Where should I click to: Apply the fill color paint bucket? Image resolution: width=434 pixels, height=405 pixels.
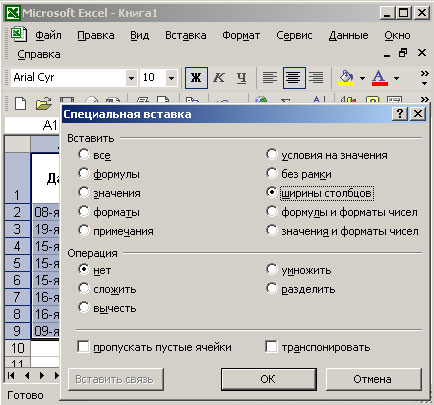point(346,78)
